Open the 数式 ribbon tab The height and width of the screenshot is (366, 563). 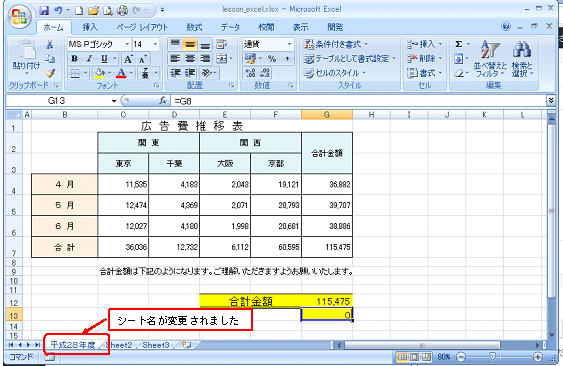[194, 28]
